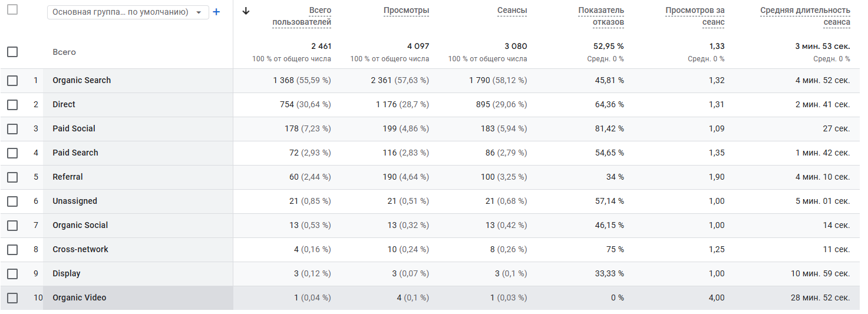The width and height of the screenshot is (868, 314).
Task: Click the Organic Search channel name
Action: point(81,81)
